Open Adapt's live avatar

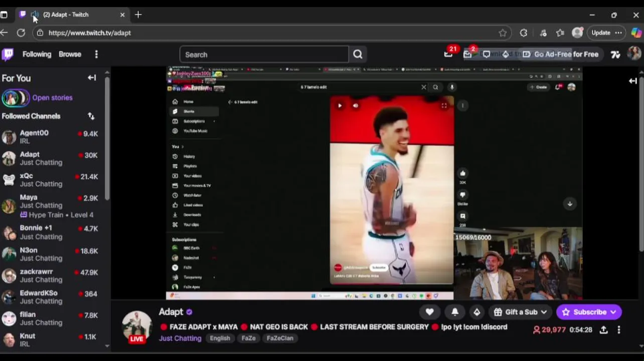[137, 327]
